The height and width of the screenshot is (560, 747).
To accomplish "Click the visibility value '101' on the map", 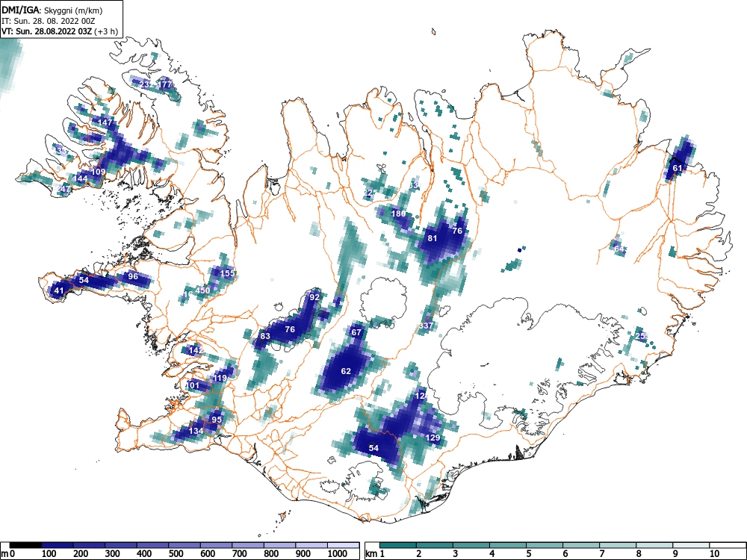I will pos(193,385).
